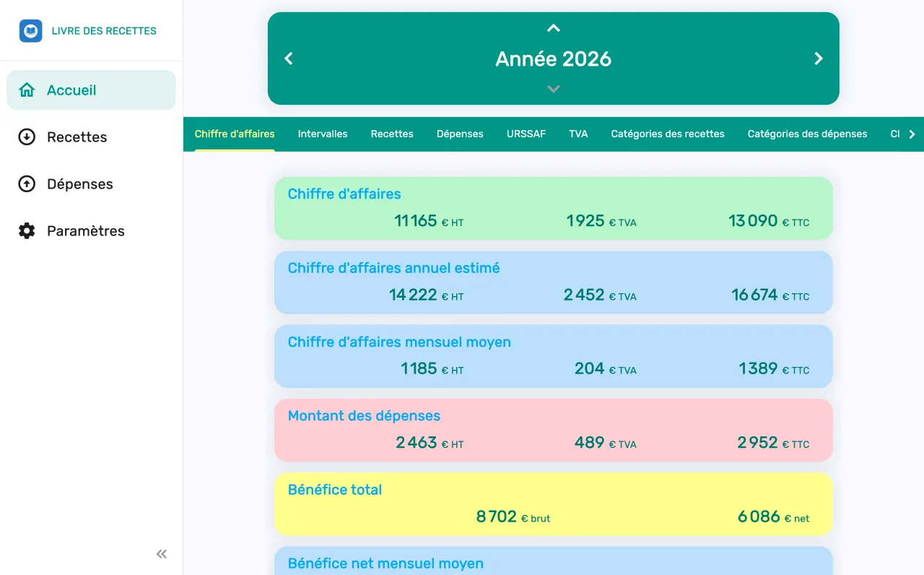This screenshot has height=575, width=924.
Task: Show more tabs with the right arrow
Action: pyautogui.click(x=912, y=134)
